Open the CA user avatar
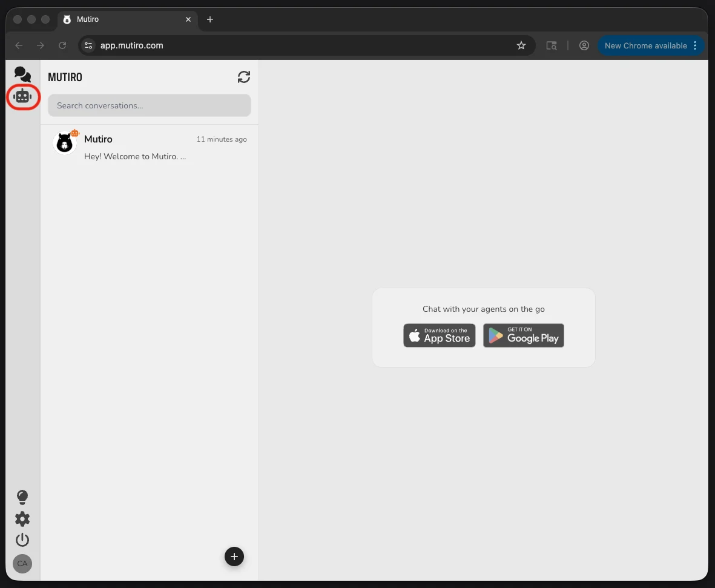The width and height of the screenshot is (715, 588). tap(22, 563)
